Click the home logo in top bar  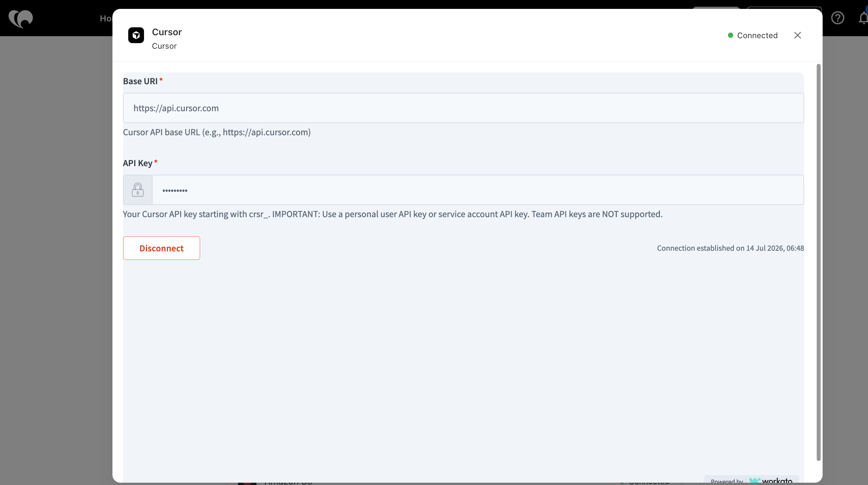pyautogui.click(x=21, y=18)
